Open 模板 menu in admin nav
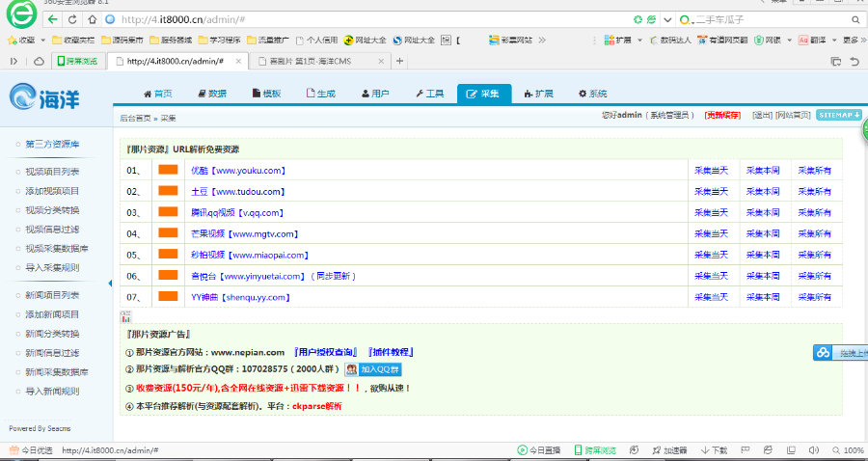 [x=266, y=94]
